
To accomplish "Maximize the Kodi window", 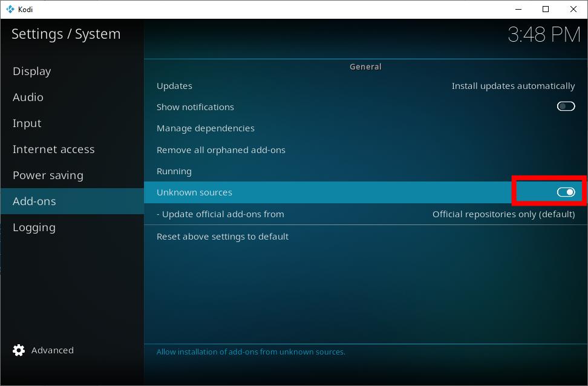I will click(546, 10).
